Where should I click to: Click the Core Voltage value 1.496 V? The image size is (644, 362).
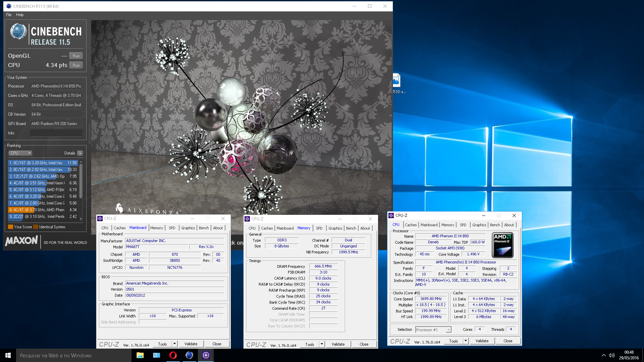(473, 254)
